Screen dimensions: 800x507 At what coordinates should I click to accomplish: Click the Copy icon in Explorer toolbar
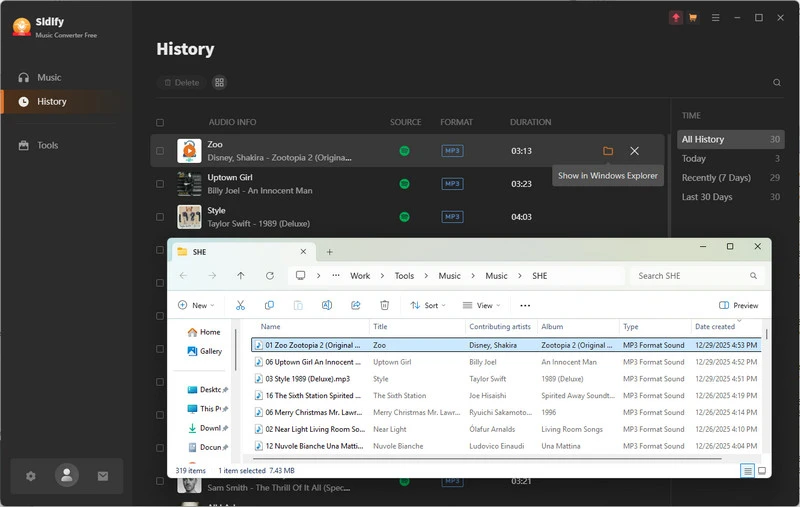[269, 305]
